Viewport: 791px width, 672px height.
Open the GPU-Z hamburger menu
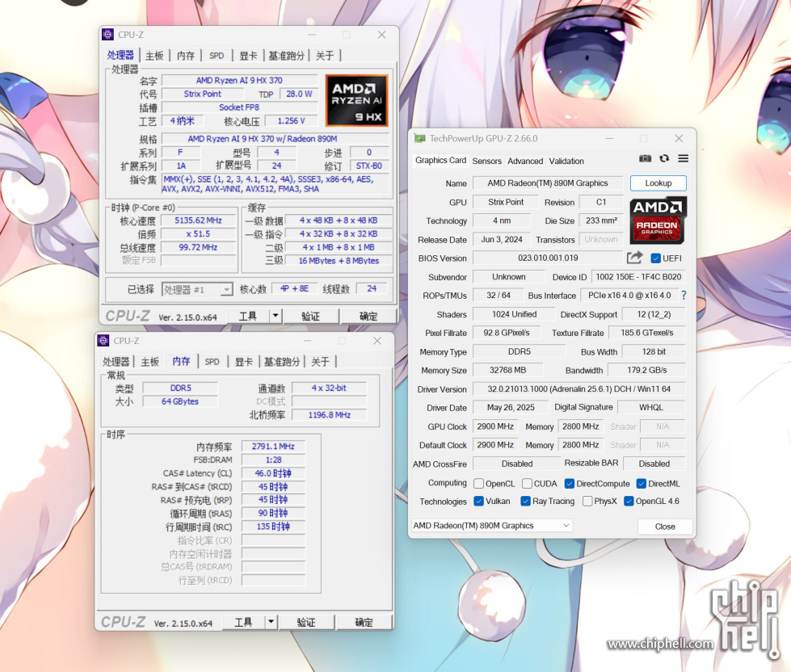pyautogui.click(x=683, y=158)
